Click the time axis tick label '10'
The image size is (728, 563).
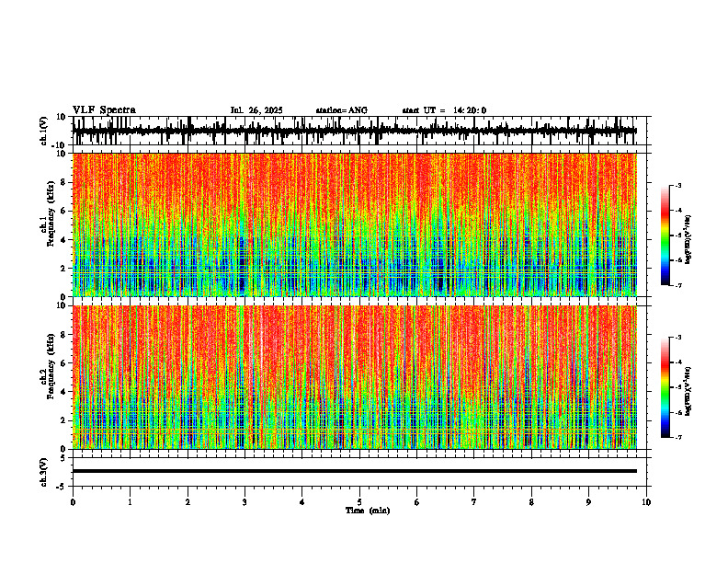pyautogui.click(x=646, y=502)
